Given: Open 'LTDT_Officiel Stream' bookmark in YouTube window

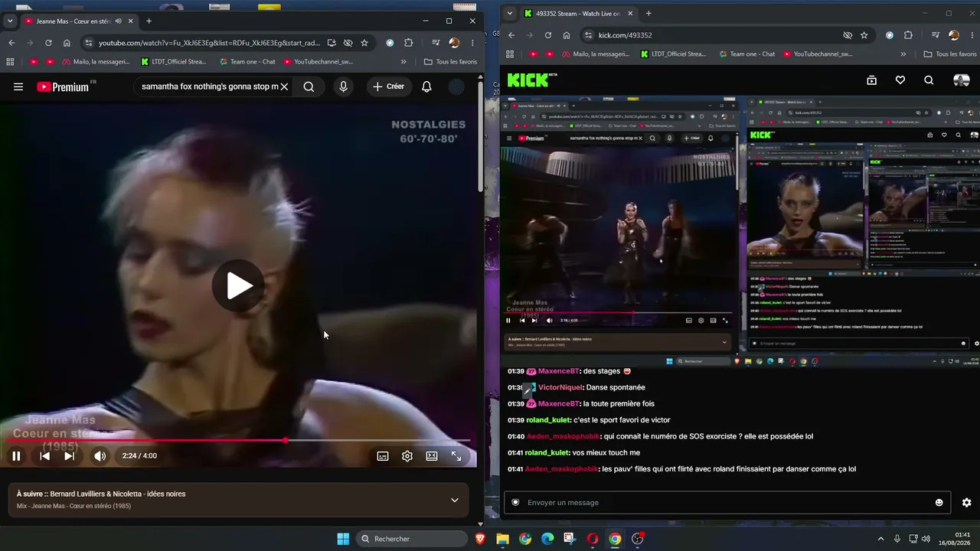Looking at the screenshot, I should pos(173,62).
